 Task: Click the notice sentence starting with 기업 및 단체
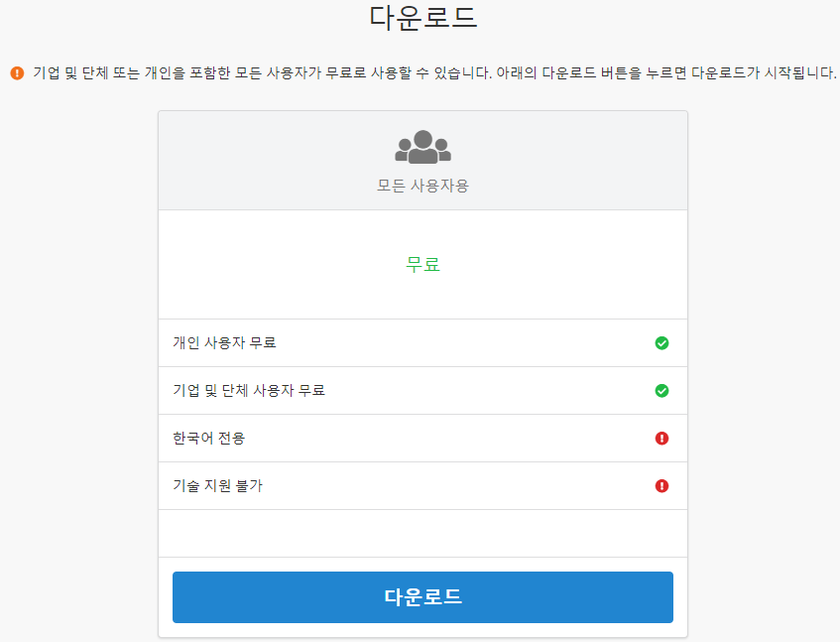(x=434, y=72)
